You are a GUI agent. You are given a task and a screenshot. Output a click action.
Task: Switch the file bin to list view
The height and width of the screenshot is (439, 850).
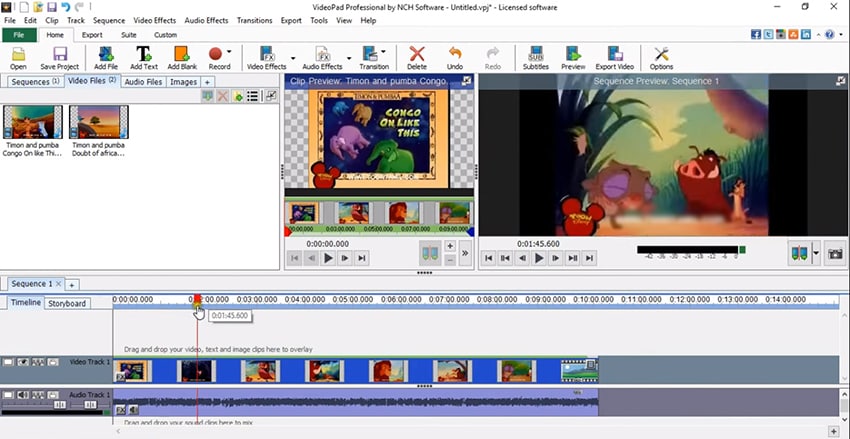(252, 96)
